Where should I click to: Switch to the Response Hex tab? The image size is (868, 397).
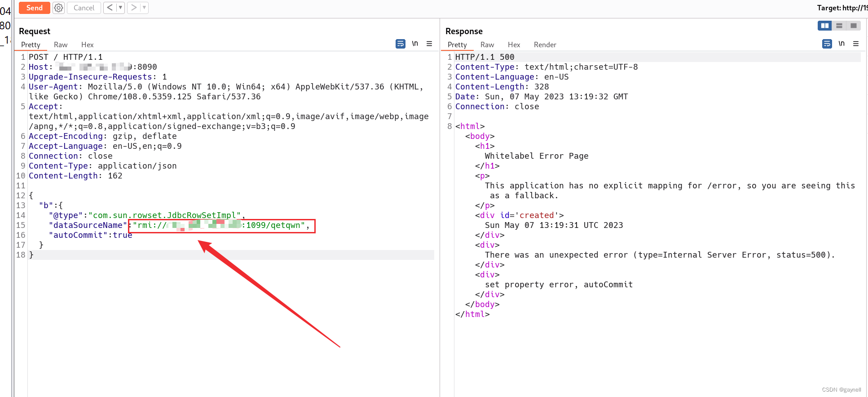coord(514,45)
